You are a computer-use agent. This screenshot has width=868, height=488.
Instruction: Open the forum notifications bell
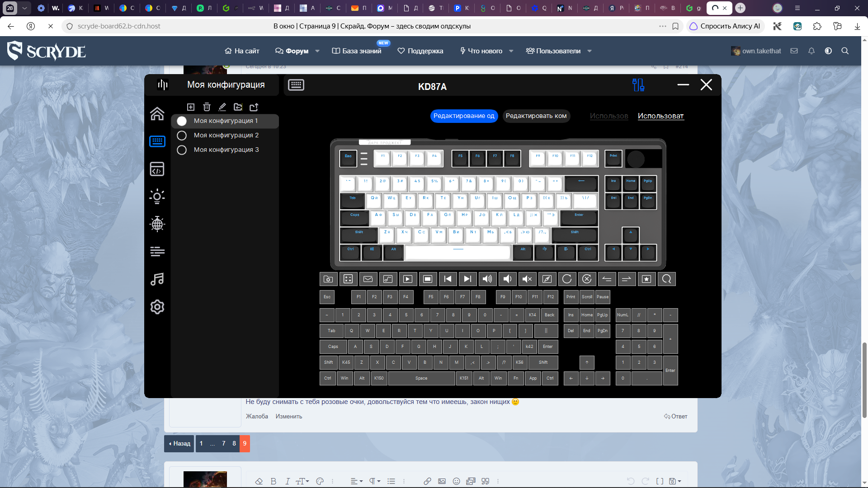[x=811, y=51]
